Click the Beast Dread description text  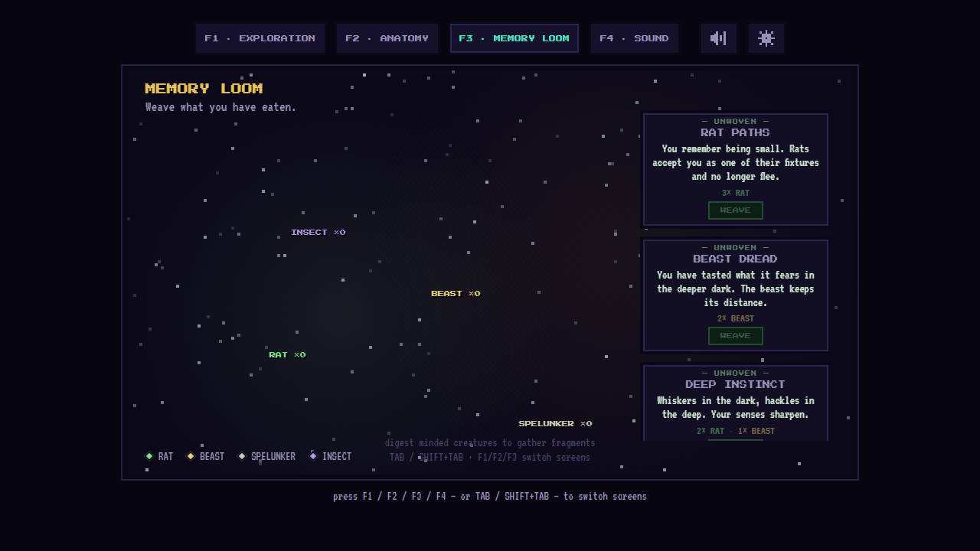tap(736, 289)
